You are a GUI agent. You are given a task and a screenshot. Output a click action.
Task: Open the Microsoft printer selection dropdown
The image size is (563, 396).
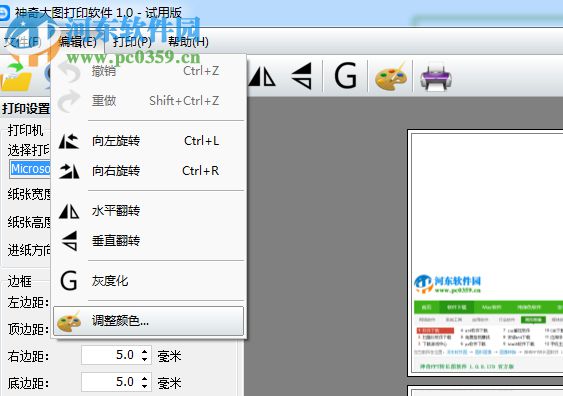(x=30, y=169)
